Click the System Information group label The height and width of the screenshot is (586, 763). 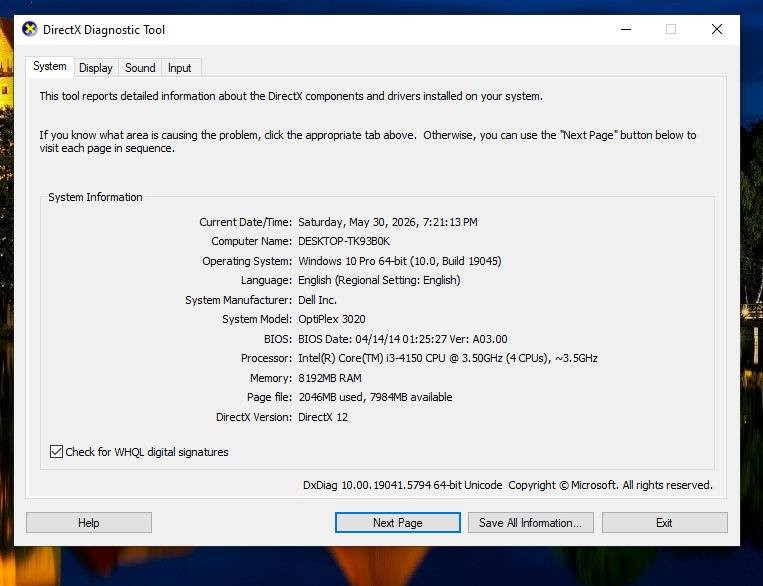(x=95, y=197)
